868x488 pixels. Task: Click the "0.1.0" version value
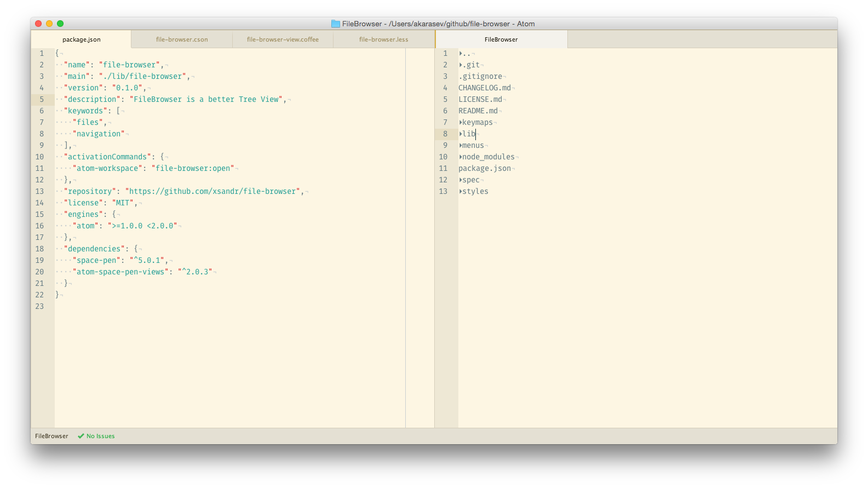pyautogui.click(x=128, y=88)
